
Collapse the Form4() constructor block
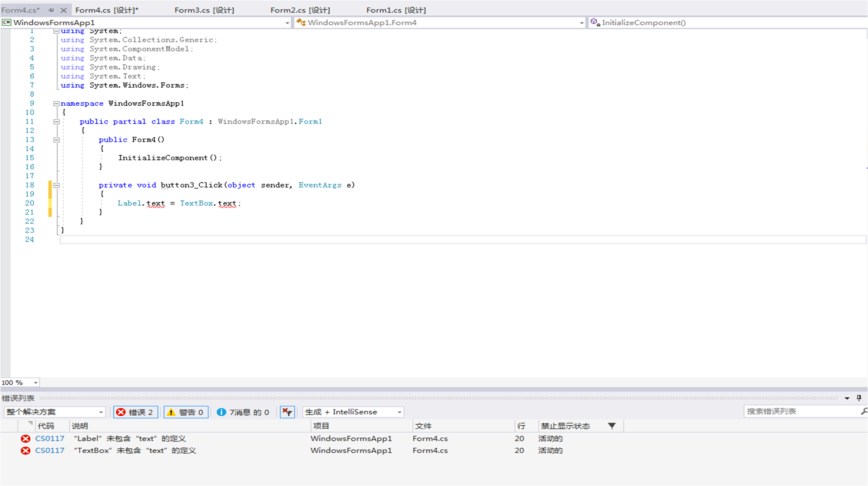click(x=56, y=140)
